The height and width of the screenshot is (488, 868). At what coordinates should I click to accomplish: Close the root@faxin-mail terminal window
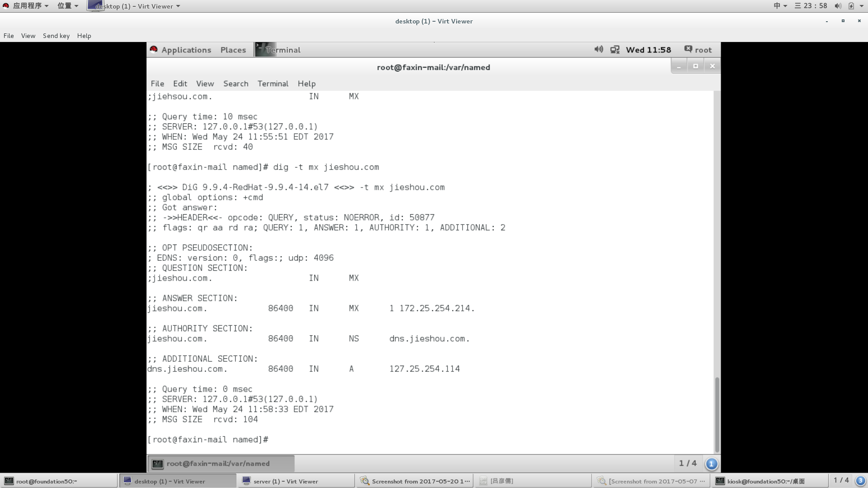click(x=712, y=66)
